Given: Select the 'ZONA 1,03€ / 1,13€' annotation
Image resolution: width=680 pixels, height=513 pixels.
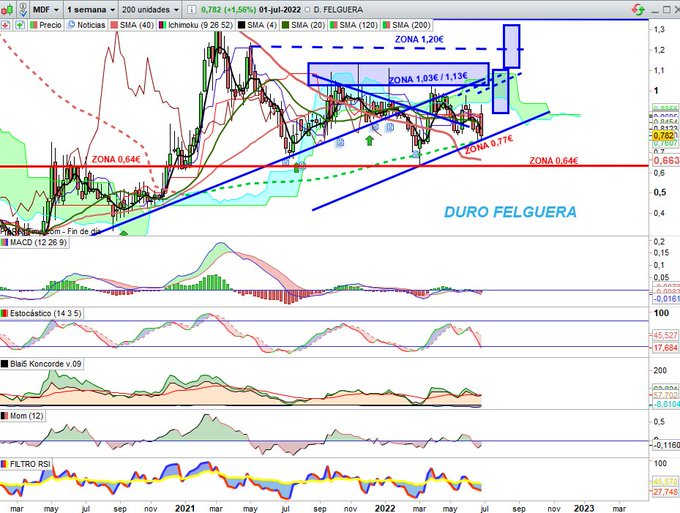Looking at the screenshot, I should pyautogui.click(x=428, y=78).
